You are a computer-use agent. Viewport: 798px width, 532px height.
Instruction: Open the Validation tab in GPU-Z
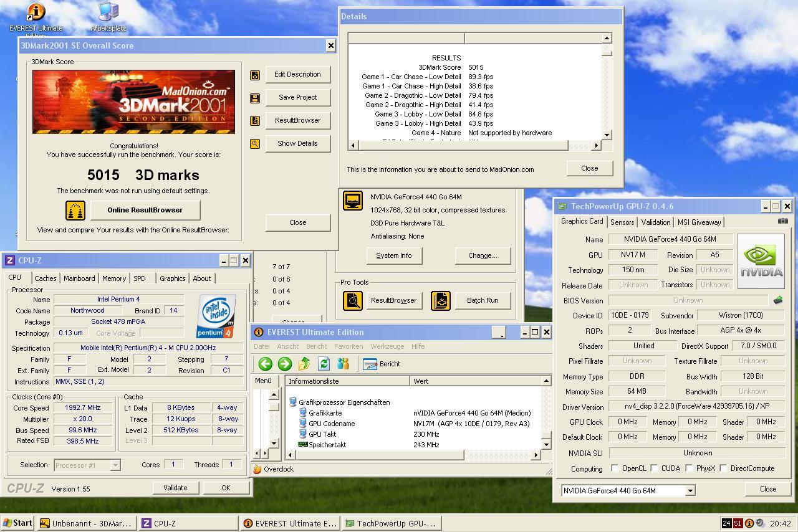[x=656, y=222]
